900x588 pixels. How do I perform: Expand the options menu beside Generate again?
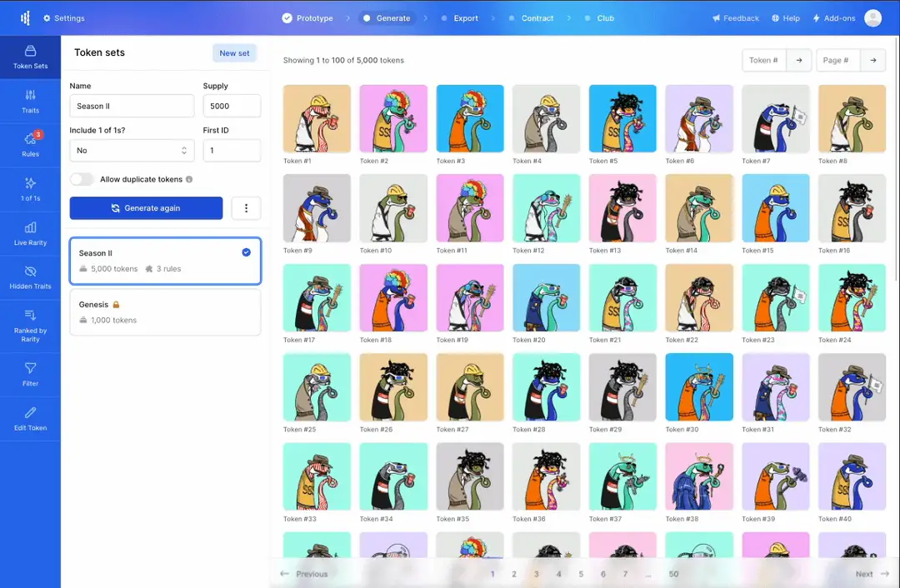pos(246,207)
